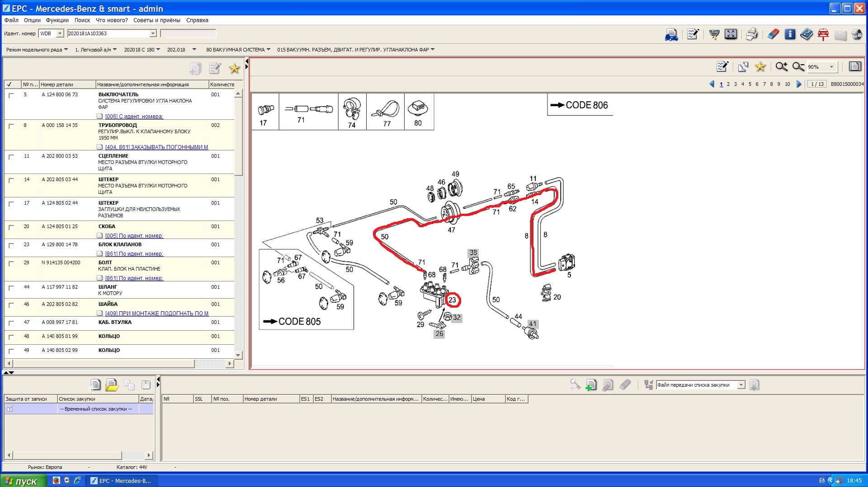The image size is (868, 487).
Task: Go to the previous picture arrow
Action: 712,84
